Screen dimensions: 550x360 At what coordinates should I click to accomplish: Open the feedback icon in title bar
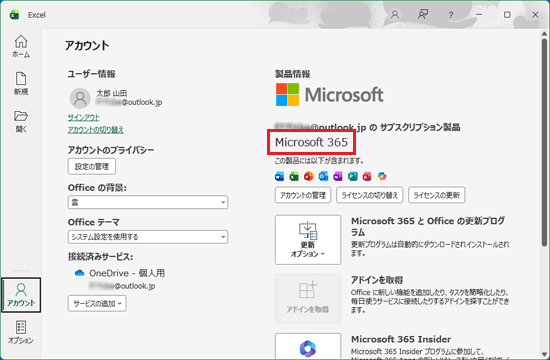[423, 14]
